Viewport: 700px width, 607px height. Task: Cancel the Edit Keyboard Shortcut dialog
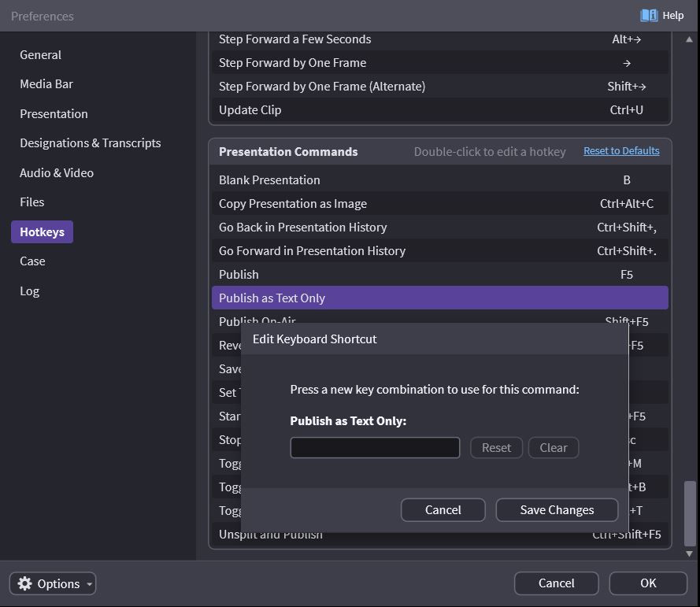pos(443,510)
